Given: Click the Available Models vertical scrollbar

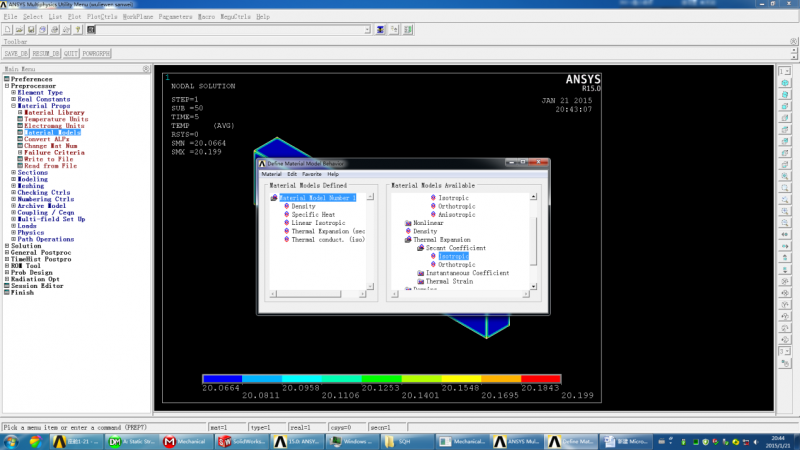Looking at the screenshot, I should (x=533, y=241).
